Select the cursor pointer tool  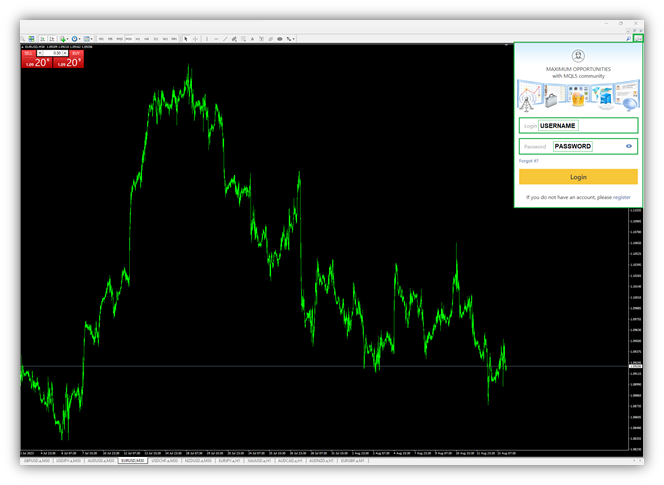pyautogui.click(x=186, y=39)
